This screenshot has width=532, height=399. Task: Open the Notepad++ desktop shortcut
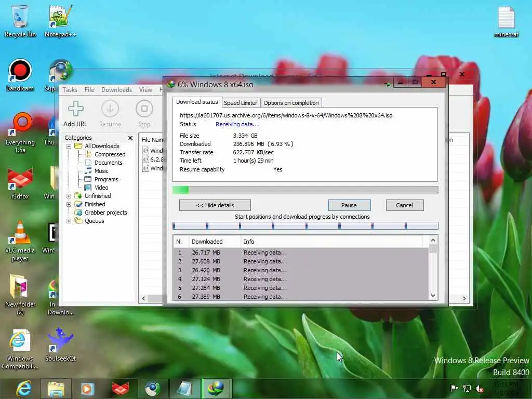[x=60, y=21]
